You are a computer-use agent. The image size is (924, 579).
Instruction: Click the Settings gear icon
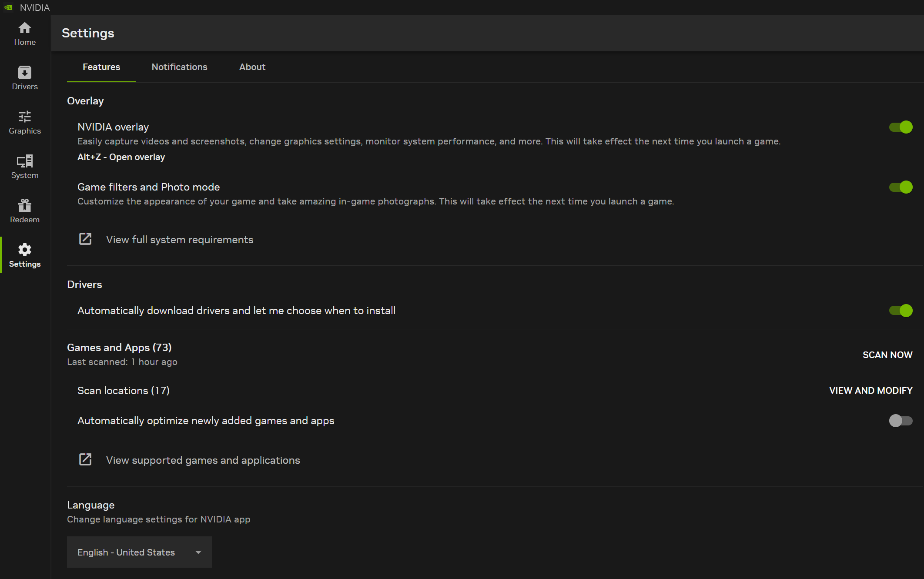25,250
